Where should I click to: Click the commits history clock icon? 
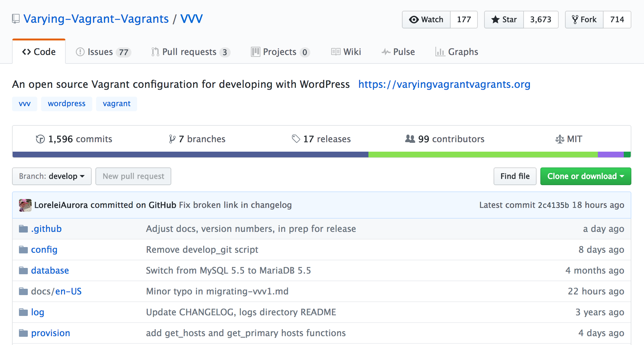click(40, 139)
